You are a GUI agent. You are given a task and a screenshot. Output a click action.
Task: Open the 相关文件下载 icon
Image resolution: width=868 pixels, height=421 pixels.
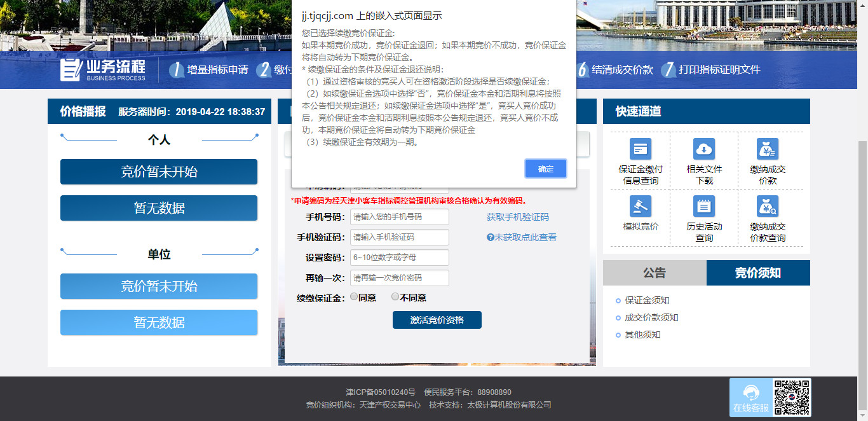click(703, 149)
